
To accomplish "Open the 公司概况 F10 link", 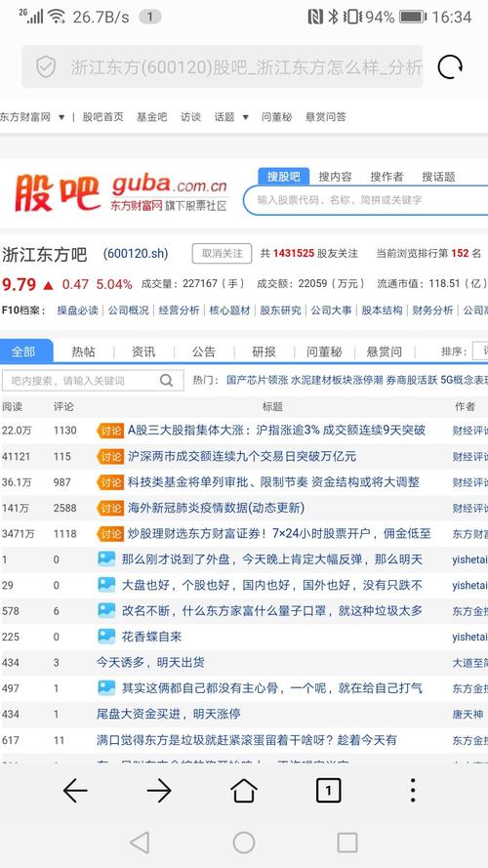I will 129,310.
